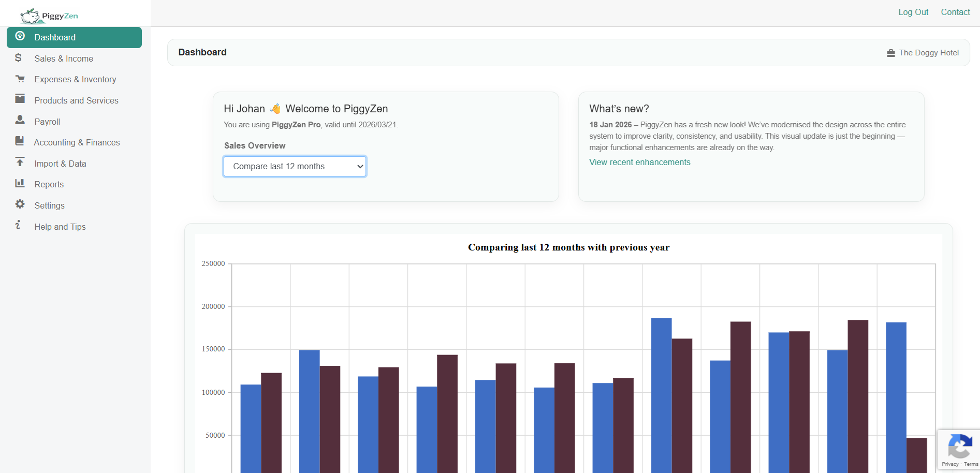This screenshot has height=473, width=980.
Task: Open the Compare last 12 months dropdown
Action: (x=295, y=167)
